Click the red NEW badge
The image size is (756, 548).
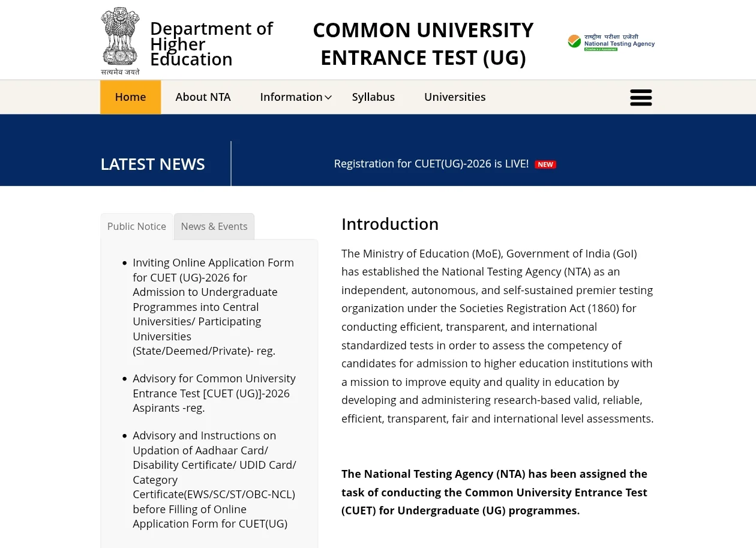click(x=545, y=164)
